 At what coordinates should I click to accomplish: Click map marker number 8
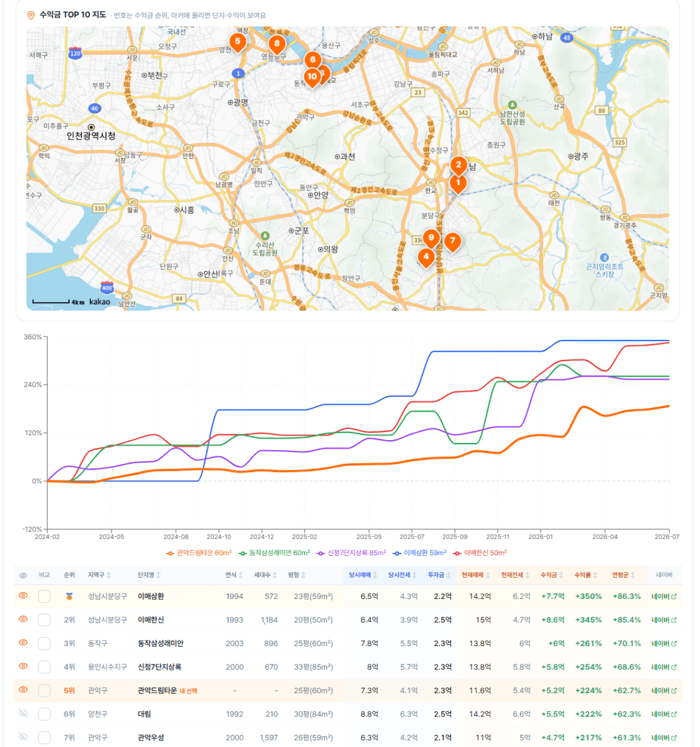[x=277, y=44]
